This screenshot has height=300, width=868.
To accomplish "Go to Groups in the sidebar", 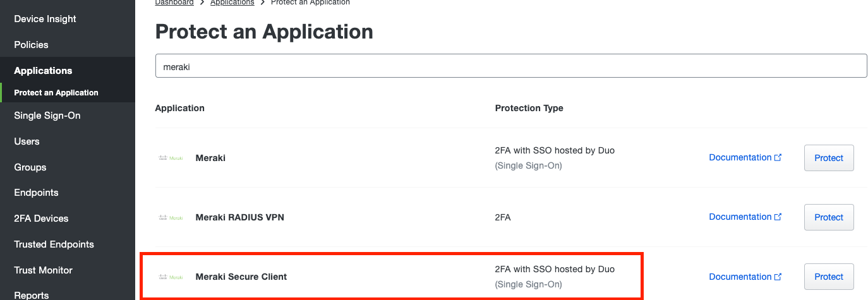I will pyautogui.click(x=30, y=167).
